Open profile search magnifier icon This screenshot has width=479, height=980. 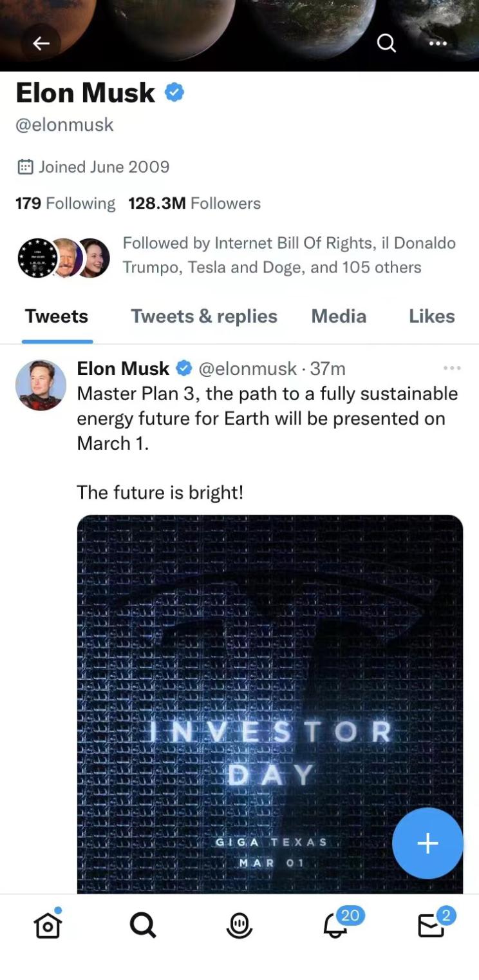(386, 43)
